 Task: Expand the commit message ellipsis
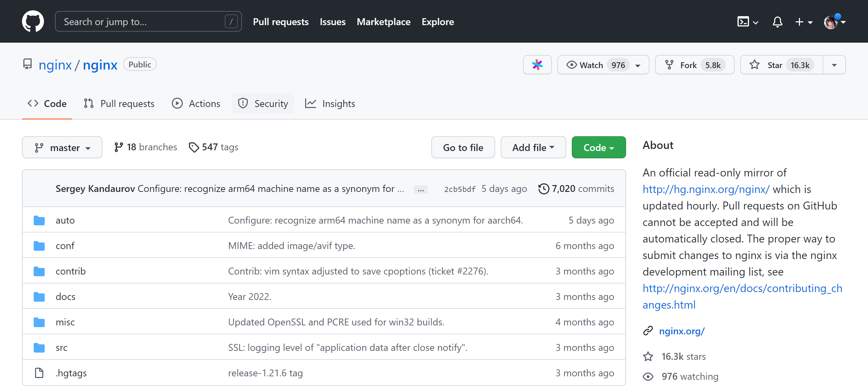coord(421,189)
